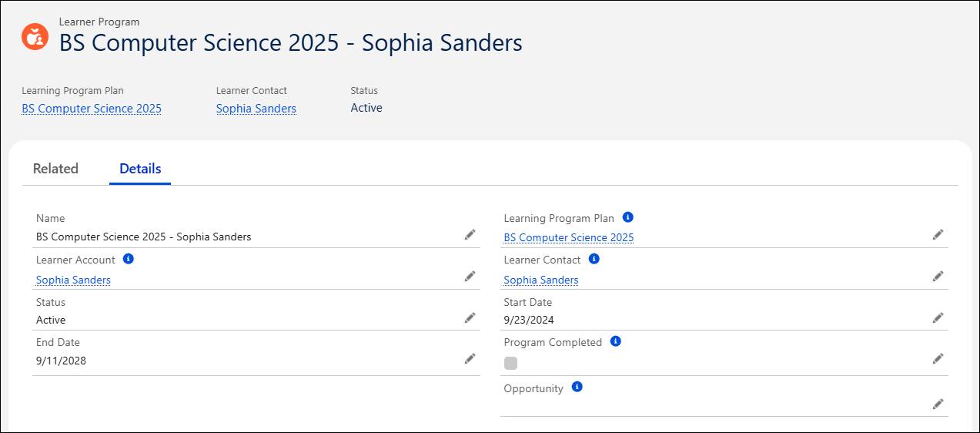Show help info for Opportunity

(x=577, y=387)
